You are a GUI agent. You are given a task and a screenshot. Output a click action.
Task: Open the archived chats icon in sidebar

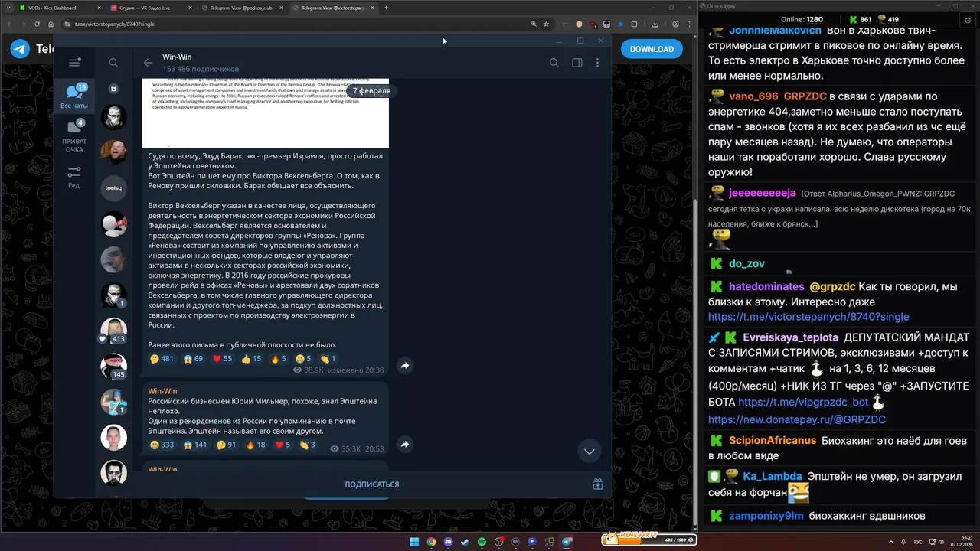tap(113, 89)
